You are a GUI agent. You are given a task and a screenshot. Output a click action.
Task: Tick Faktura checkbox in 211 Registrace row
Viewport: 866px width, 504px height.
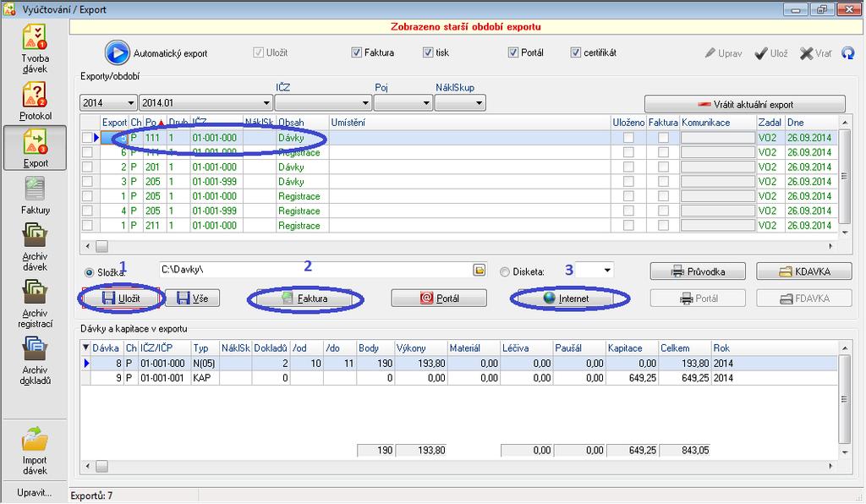coord(663,225)
